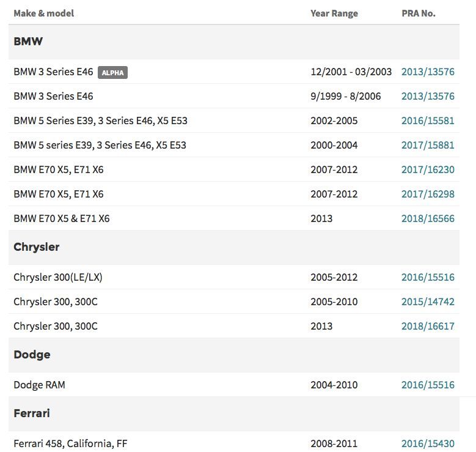
Task: Click year range '2002-2005'
Action: pos(334,120)
